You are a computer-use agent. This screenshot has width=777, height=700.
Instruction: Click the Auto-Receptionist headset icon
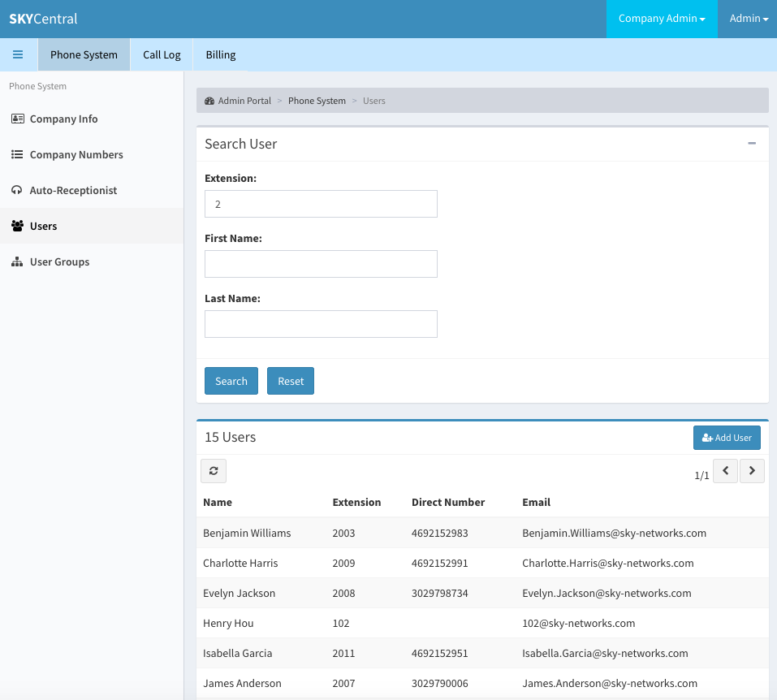17,190
